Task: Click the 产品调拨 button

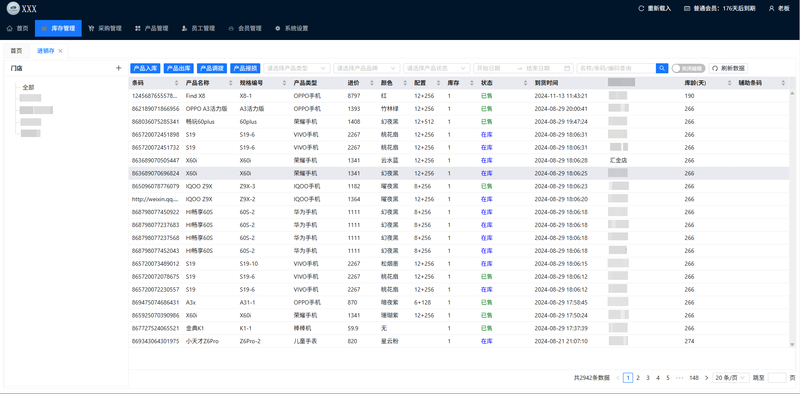Action: (x=212, y=68)
